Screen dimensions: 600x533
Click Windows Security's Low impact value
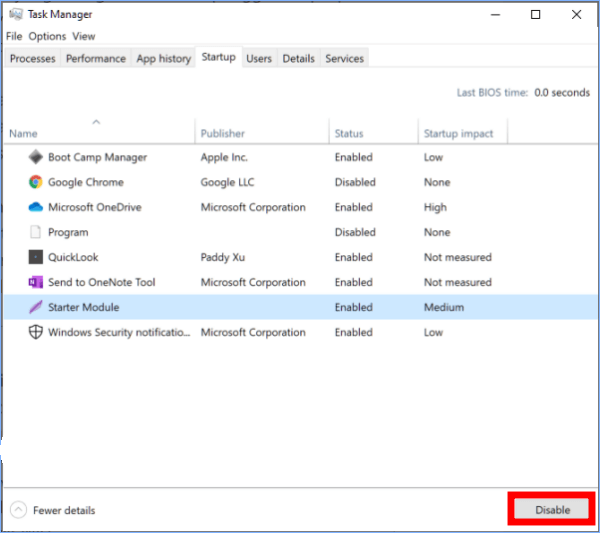pyautogui.click(x=433, y=332)
